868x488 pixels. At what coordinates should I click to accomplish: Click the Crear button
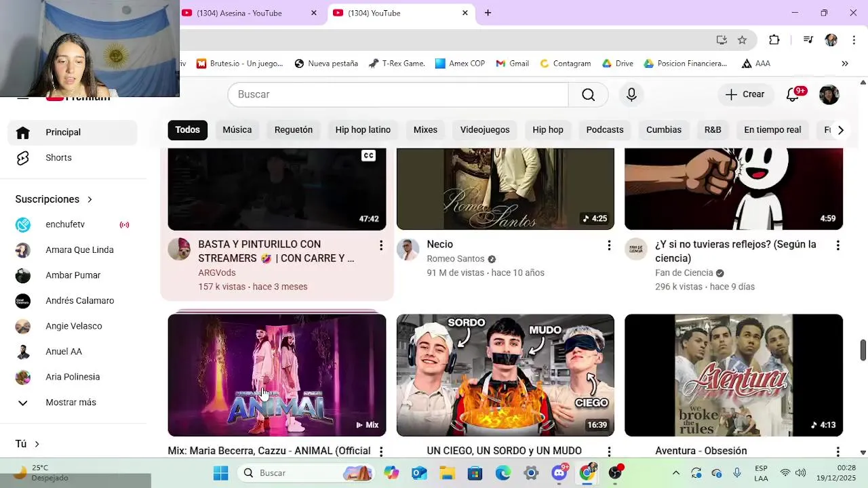point(745,94)
